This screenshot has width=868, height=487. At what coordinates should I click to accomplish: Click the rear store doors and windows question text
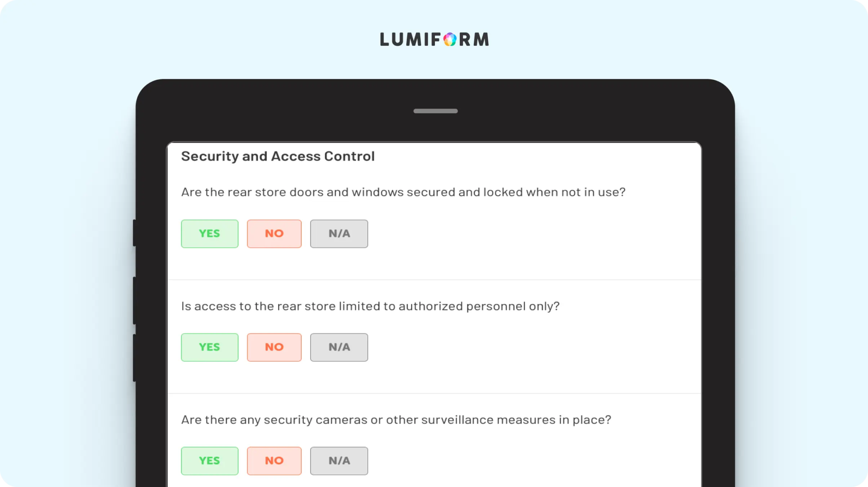point(403,192)
